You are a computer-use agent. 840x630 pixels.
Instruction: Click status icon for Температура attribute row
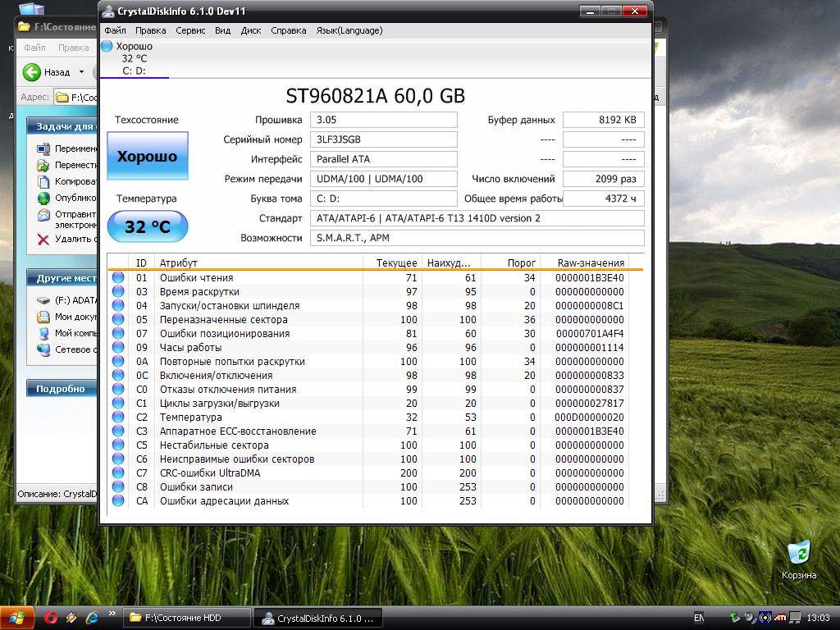click(x=118, y=417)
